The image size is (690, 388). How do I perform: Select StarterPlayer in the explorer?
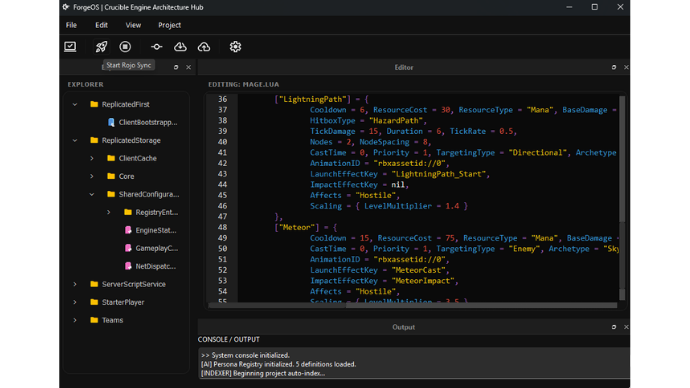(x=123, y=302)
